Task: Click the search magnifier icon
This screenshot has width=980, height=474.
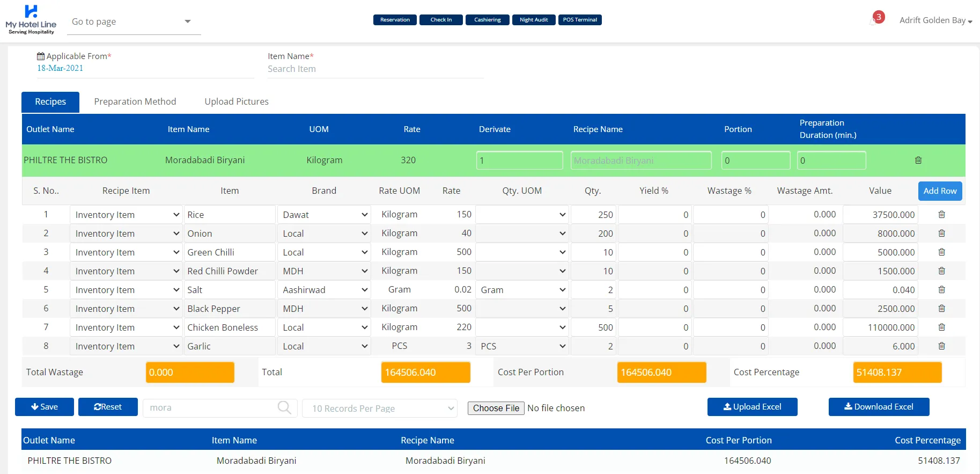Action: coord(284,407)
